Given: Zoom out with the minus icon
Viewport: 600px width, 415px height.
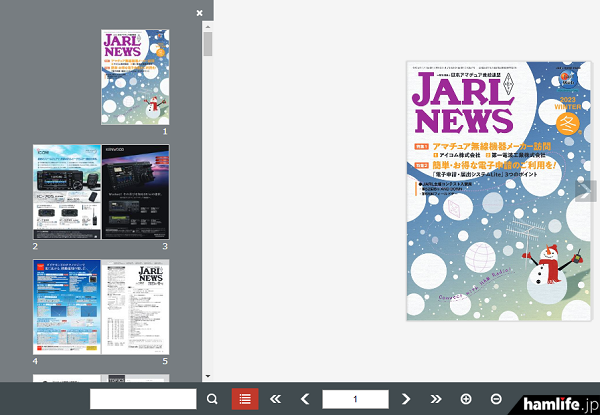Looking at the screenshot, I should pos(496,399).
